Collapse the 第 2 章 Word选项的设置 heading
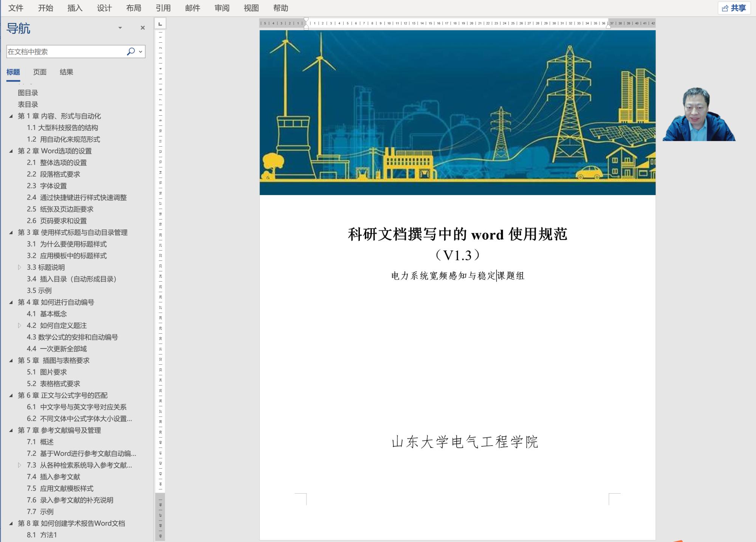Viewport: 756px width, 542px height. [x=11, y=151]
